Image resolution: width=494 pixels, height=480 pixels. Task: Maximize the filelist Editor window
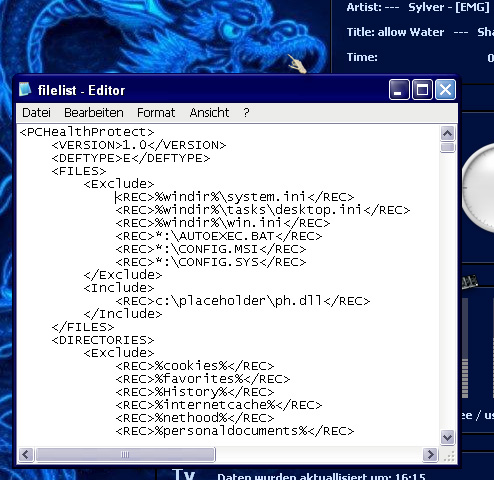(422, 90)
